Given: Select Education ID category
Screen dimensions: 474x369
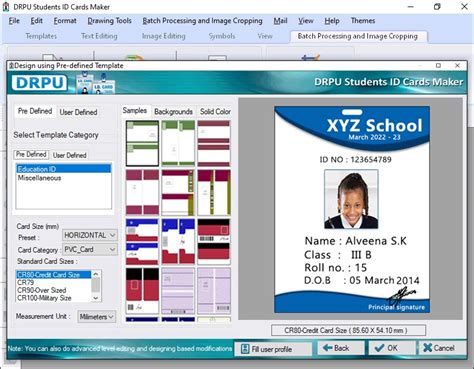Looking at the screenshot, I should [x=63, y=169].
